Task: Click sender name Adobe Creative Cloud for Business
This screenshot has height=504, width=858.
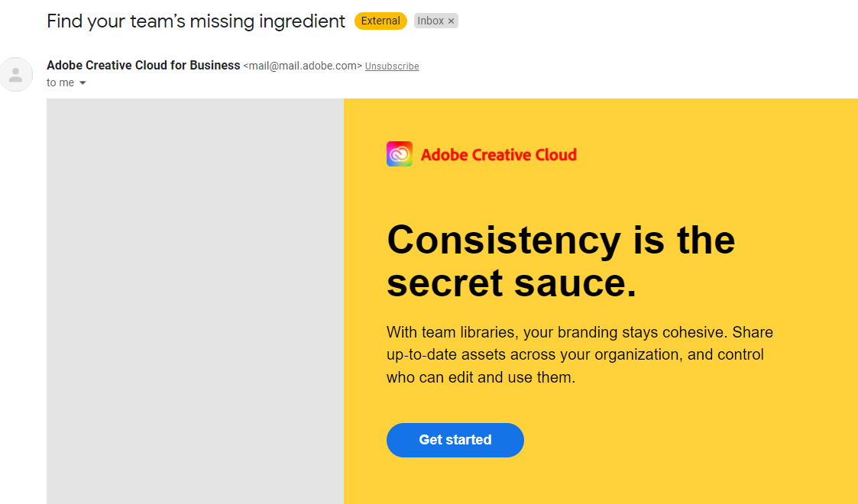Action: click(x=144, y=66)
